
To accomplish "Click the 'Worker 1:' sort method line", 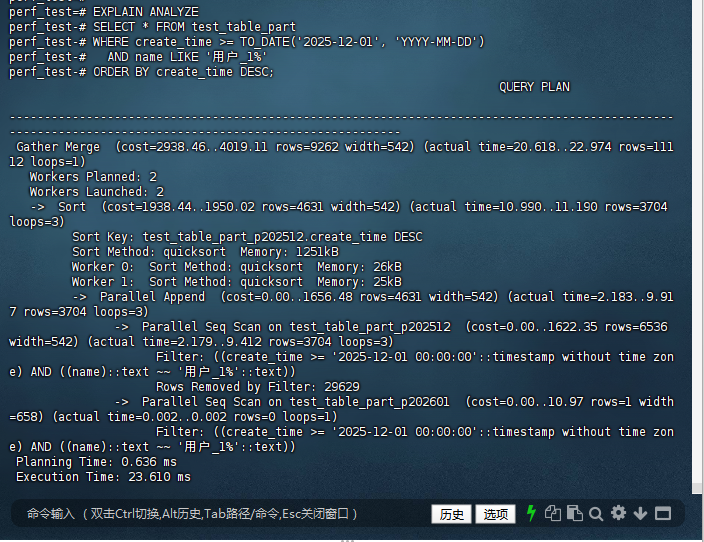I will (x=237, y=282).
